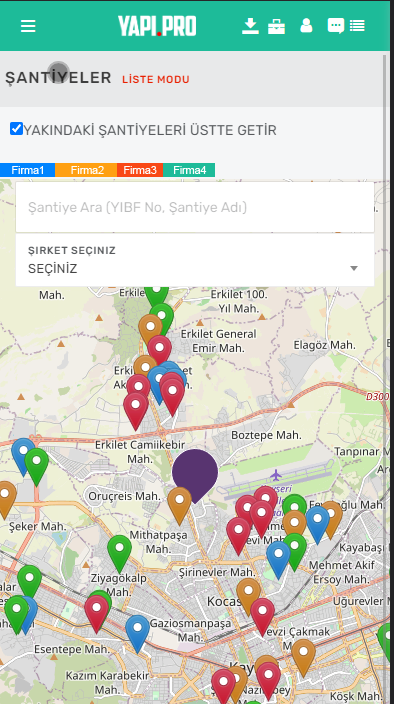The height and width of the screenshot is (704, 394).
Task: Select the blue Firma1 legend swatch
Action: (27, 170)
